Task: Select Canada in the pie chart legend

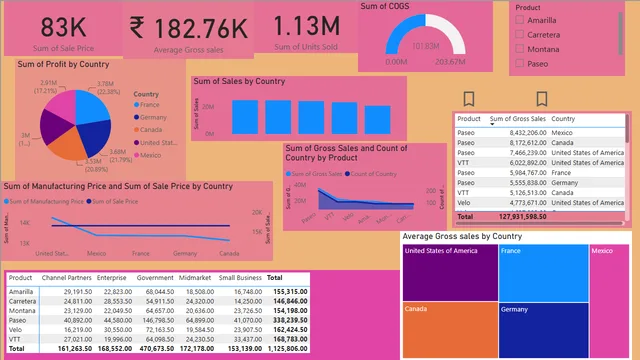Action: coord(148,130)
